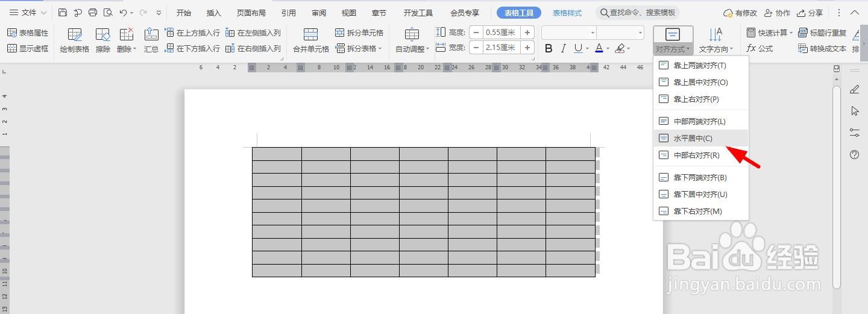Viewport: 868px width, 314px height.
Task: Open the 删除 dropdown
Action: [x=127, y=41]
